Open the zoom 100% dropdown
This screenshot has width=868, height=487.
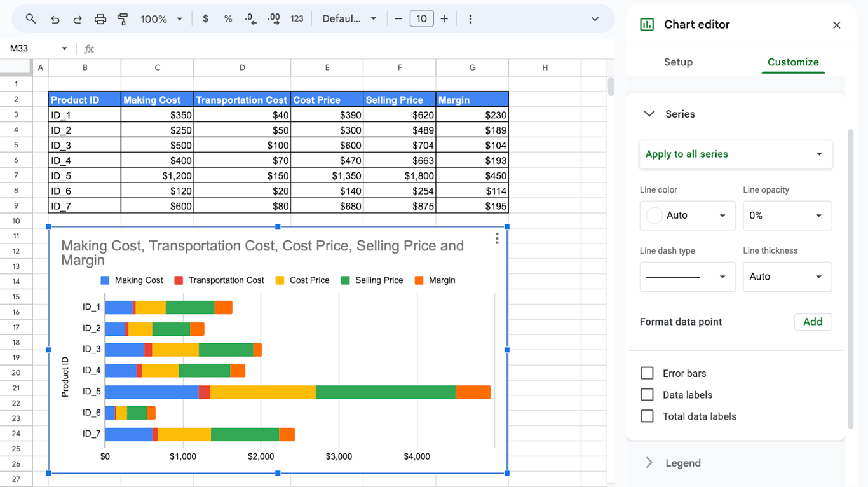point(161,19)
